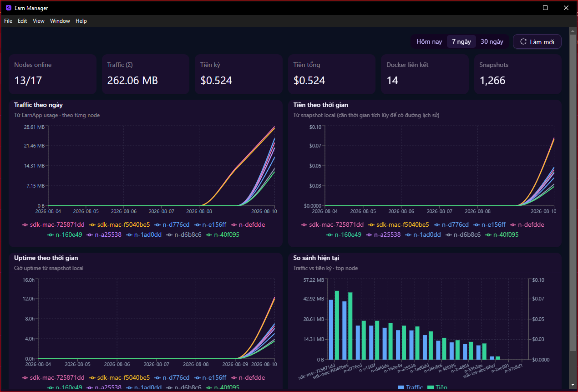Switch to the 30 ngày time range
Viewport: 578px width, 392px height.
(x=492, y=41)
